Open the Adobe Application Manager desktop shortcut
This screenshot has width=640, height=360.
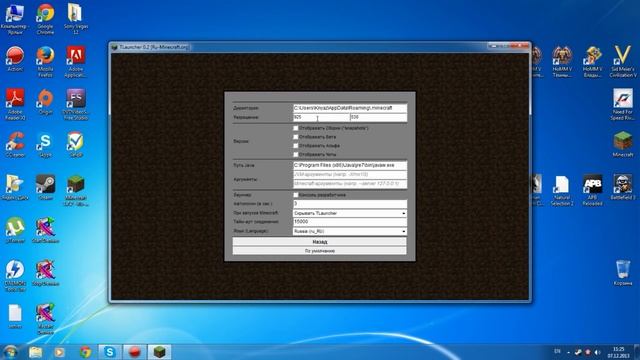click(76, 61)
